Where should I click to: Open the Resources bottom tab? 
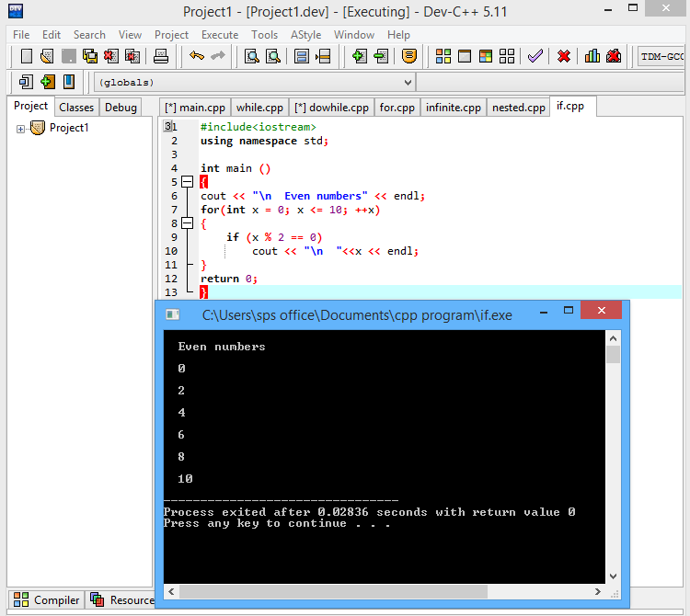pyautogui.click(x=122, y=599)
